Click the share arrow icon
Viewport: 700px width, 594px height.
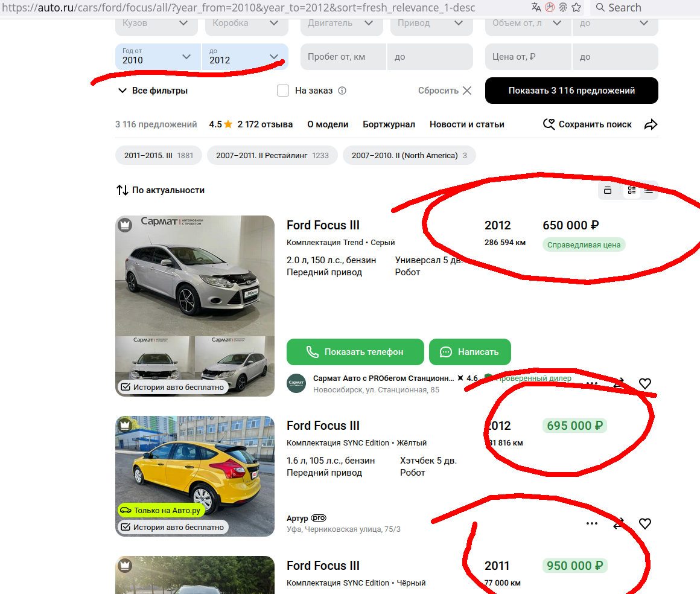pyautogui.click(x=651, y=124)
